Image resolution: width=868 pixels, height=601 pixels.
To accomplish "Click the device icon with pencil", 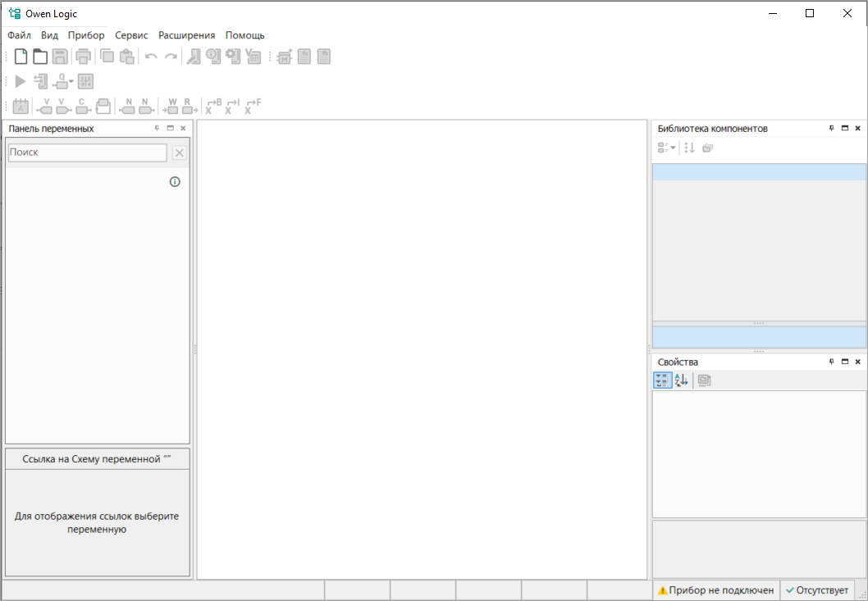I will point(193,57).
